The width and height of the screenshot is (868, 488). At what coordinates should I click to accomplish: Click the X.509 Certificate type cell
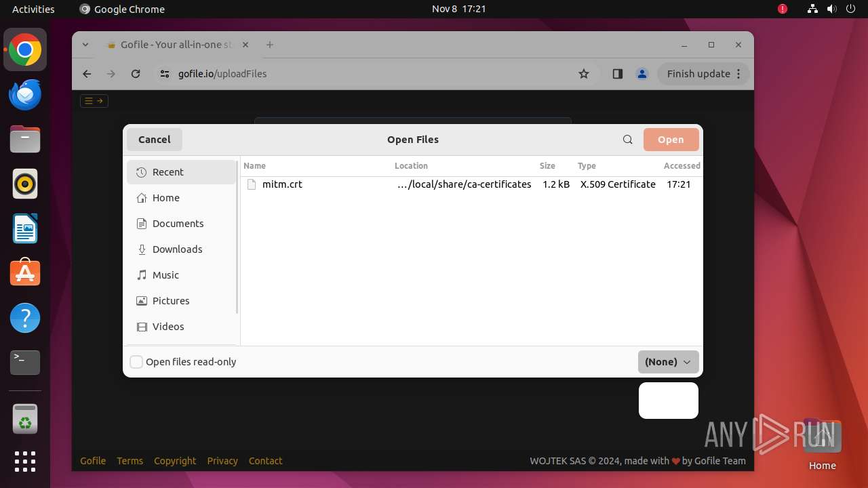tap(618, 184)
